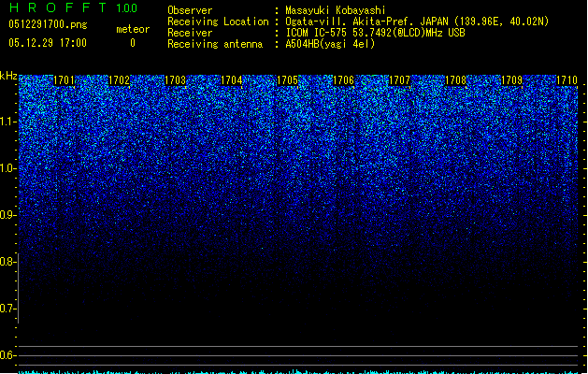Click the 1703 time marker
588x374 pixels.
175,80
